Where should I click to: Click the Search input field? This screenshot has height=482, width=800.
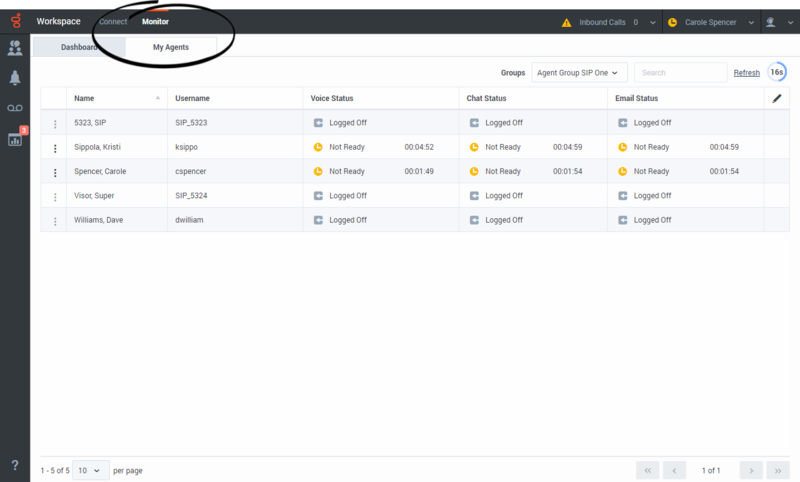680,72
